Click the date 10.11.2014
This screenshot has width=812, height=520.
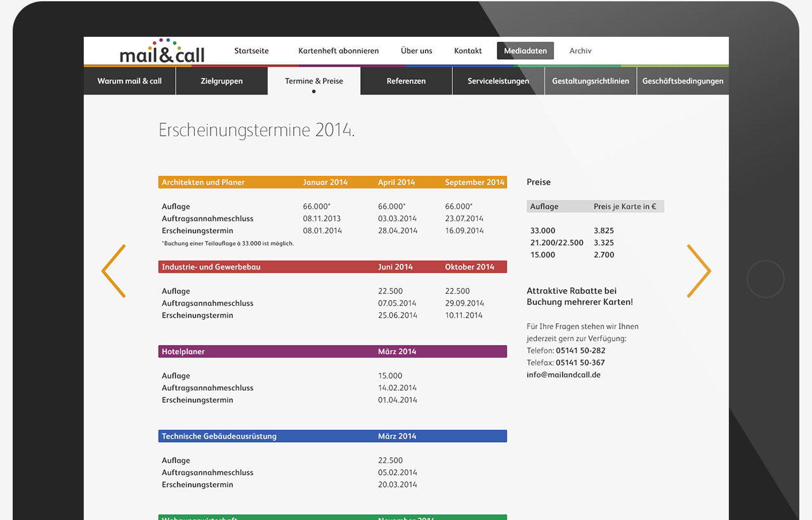click(x=464, y=315)
